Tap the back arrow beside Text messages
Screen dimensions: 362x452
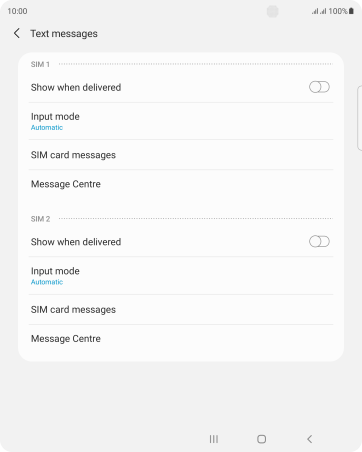[17, 33]
